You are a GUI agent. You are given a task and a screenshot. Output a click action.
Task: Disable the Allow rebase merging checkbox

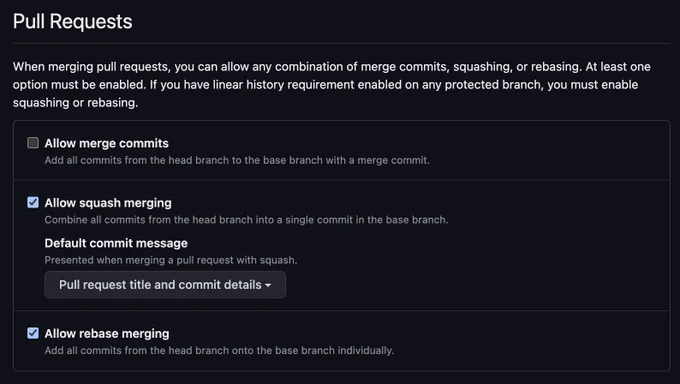[x=33, y=333]
